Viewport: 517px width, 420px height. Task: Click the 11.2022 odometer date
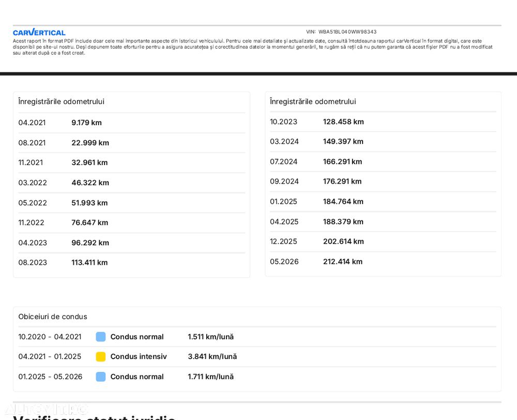(x=32, y=223)
